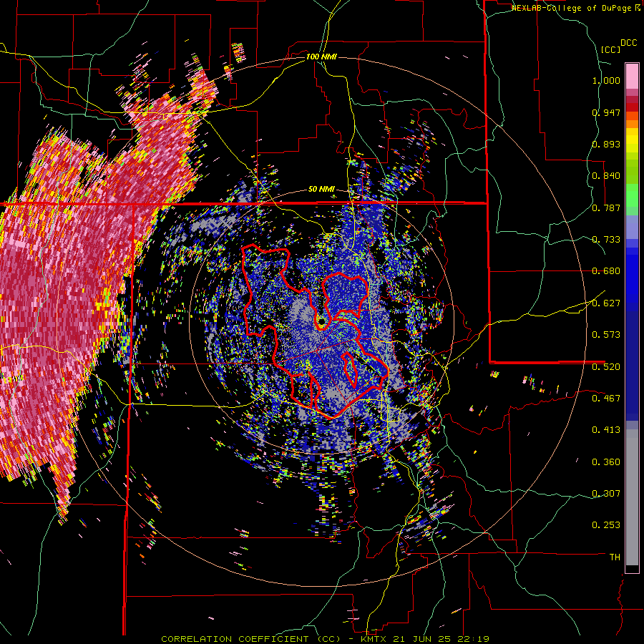Select the 0.680 scale value

coord(606,271)
